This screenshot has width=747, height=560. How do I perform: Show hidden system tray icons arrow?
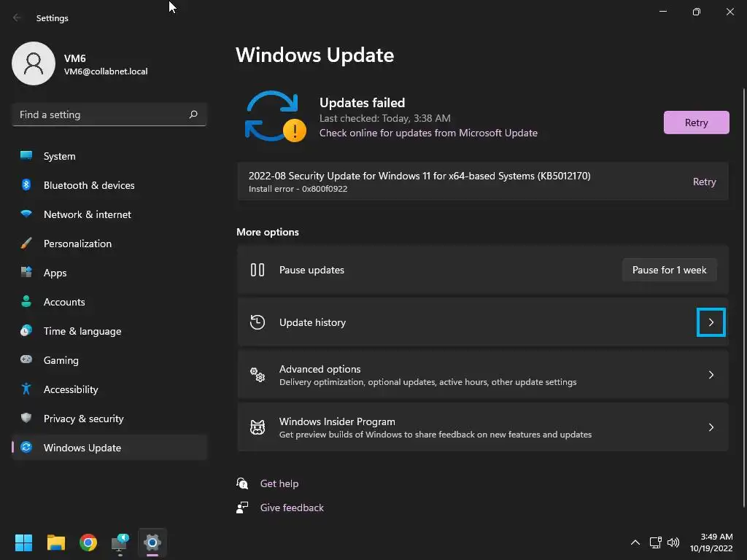point(635,542)
